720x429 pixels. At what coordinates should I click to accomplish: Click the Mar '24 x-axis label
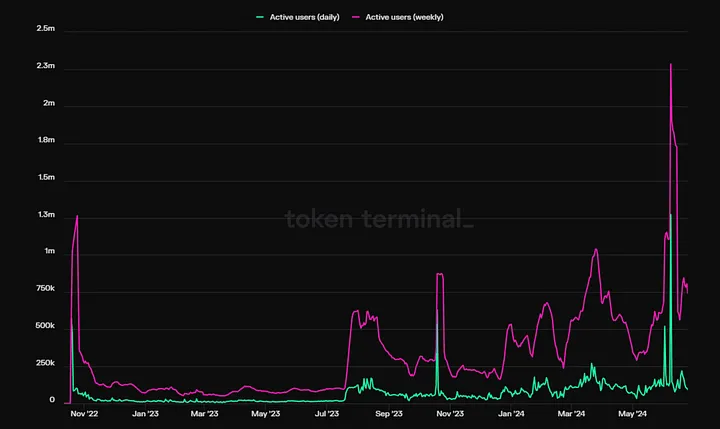click(572, 413)
